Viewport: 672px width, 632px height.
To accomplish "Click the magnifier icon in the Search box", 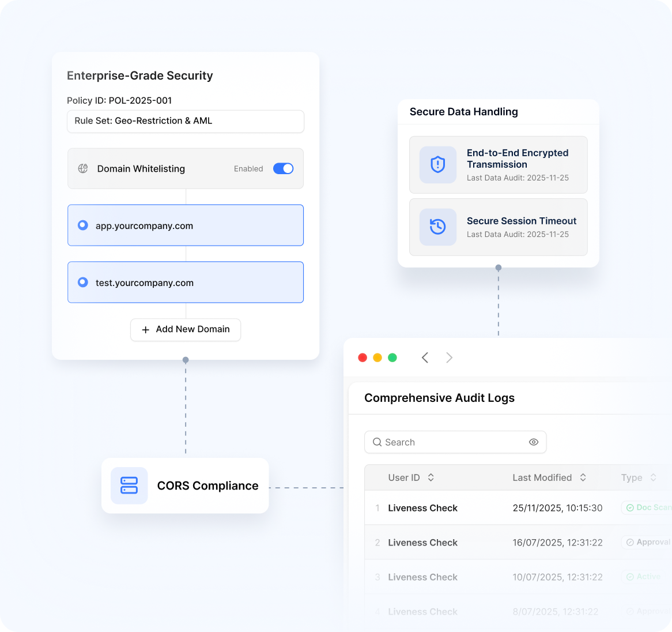I will [x=377, y=442].
